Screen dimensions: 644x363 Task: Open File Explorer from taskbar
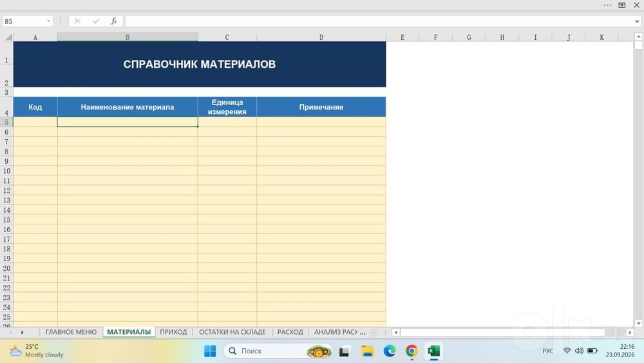(x=367, y=351)
